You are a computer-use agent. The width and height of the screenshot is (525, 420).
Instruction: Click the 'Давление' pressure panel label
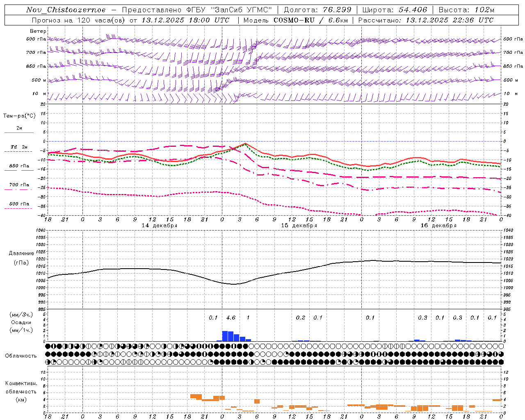pos(21,253)
